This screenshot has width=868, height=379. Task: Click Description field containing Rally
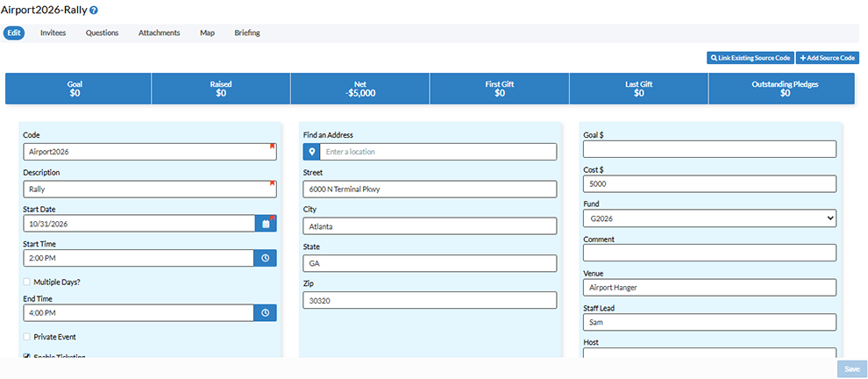click(149, 189)
